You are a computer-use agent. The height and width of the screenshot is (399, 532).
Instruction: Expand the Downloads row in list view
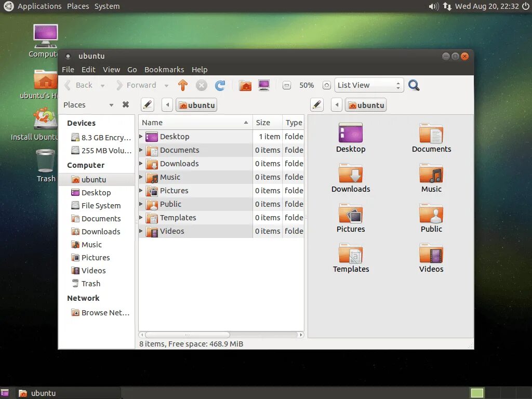(141, 164)
